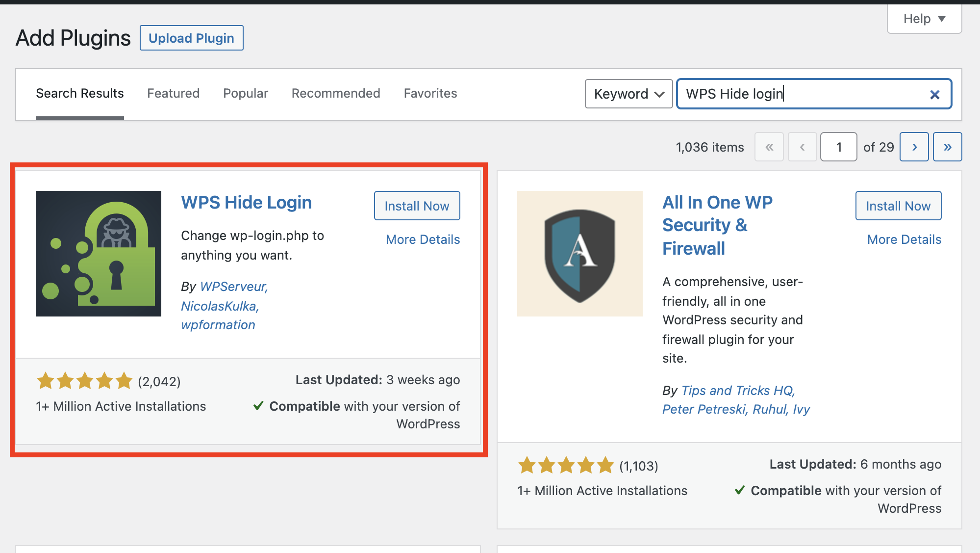The height and width of the screenshot is (553, 980).
Task: Switch to the Search Results tab
Action: (x=80, y=93)
